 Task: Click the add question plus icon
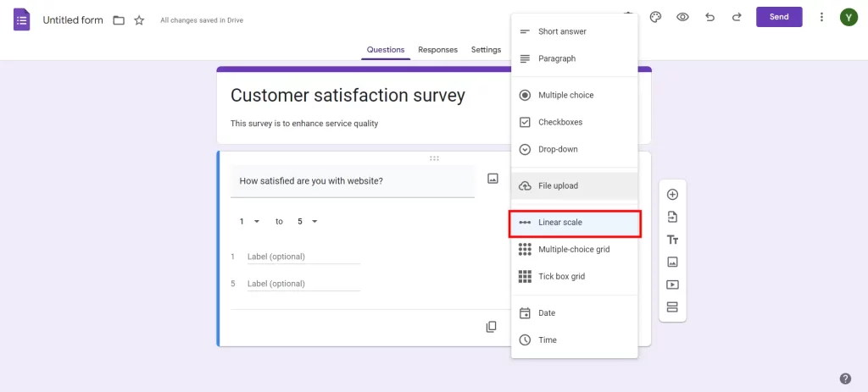click(x=672, y=195)
